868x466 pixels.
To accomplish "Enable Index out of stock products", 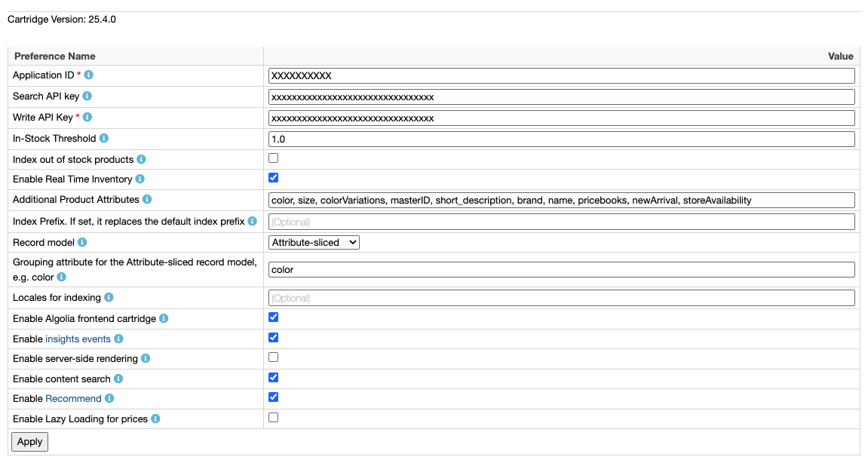I will tap(273, 158).
